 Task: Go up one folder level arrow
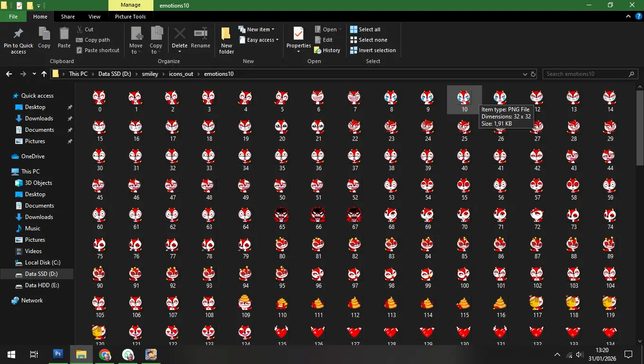coord(44,74)
